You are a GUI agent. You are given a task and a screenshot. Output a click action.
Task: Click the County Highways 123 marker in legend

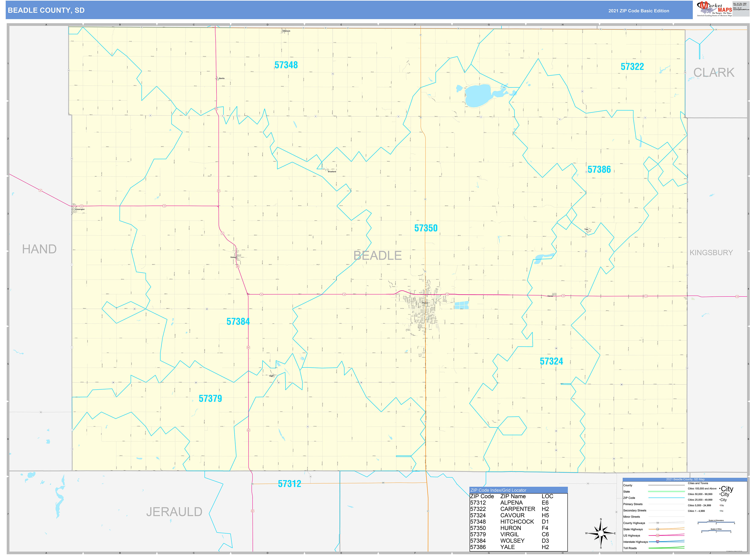[x=658, y=523]
